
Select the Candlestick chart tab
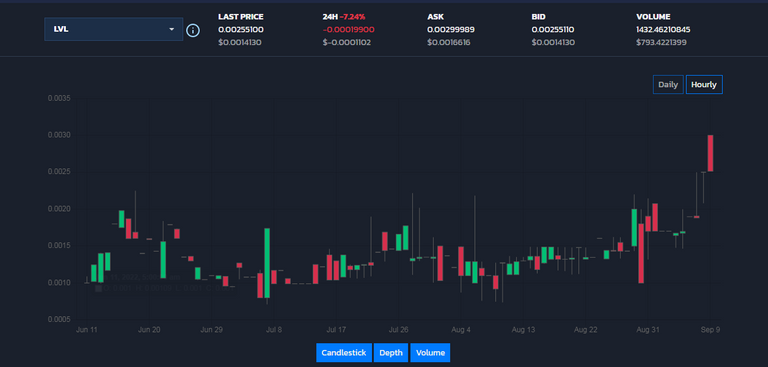[344, 353]
